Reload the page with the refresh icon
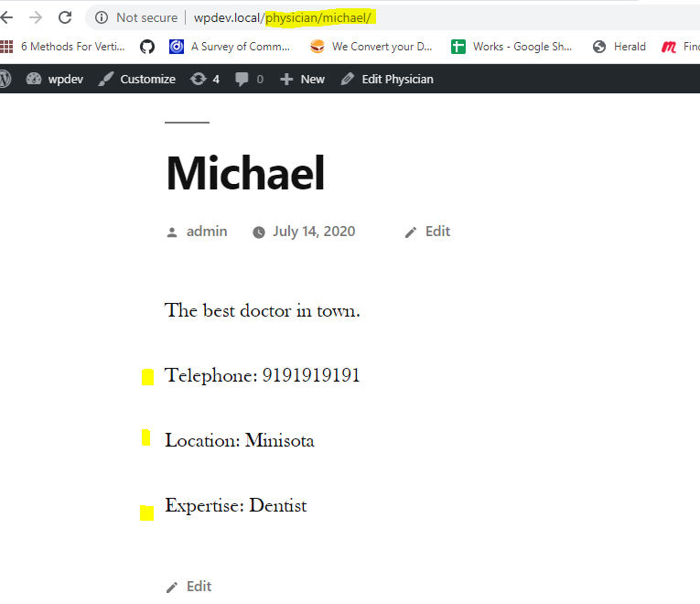 coord(65,17)
